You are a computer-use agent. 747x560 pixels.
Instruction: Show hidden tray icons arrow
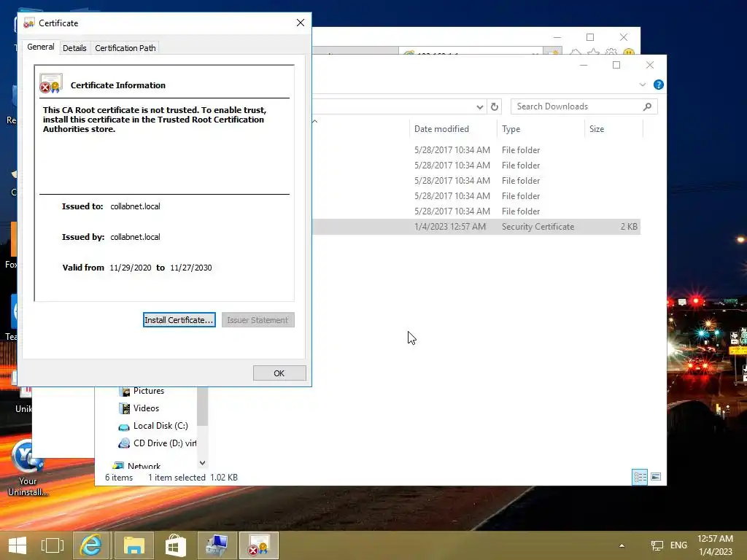622,545
